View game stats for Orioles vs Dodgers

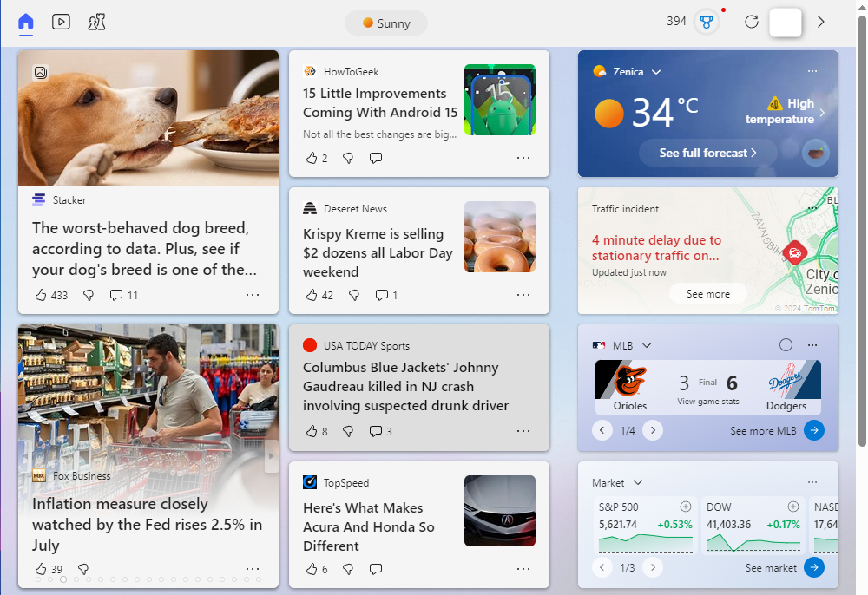click(x=708, y=402)
